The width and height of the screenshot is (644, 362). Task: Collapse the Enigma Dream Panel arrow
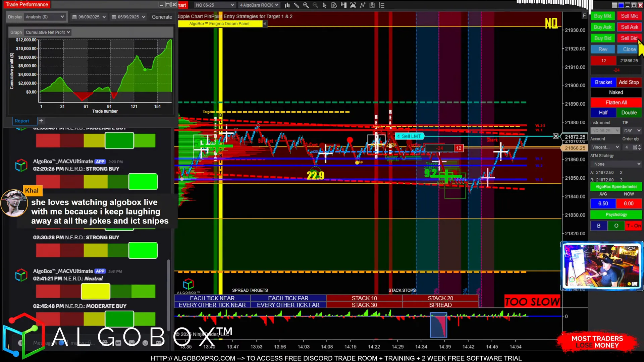(x=264, y=23)
